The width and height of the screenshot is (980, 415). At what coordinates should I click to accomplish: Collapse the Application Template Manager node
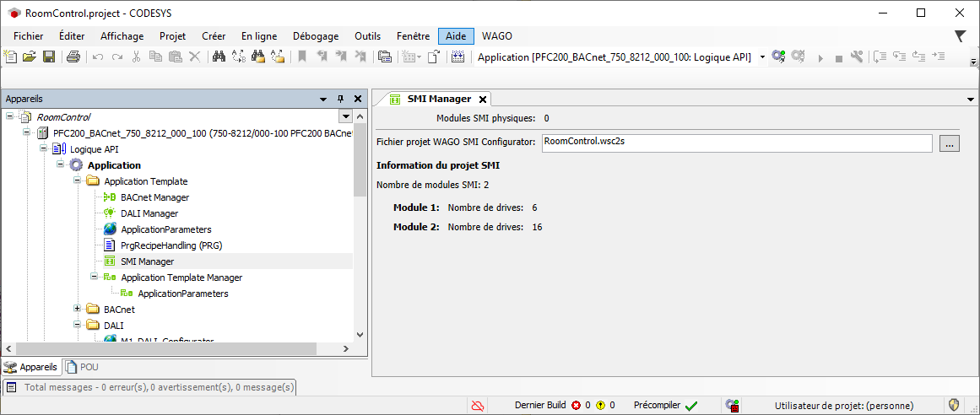[95, 277]
